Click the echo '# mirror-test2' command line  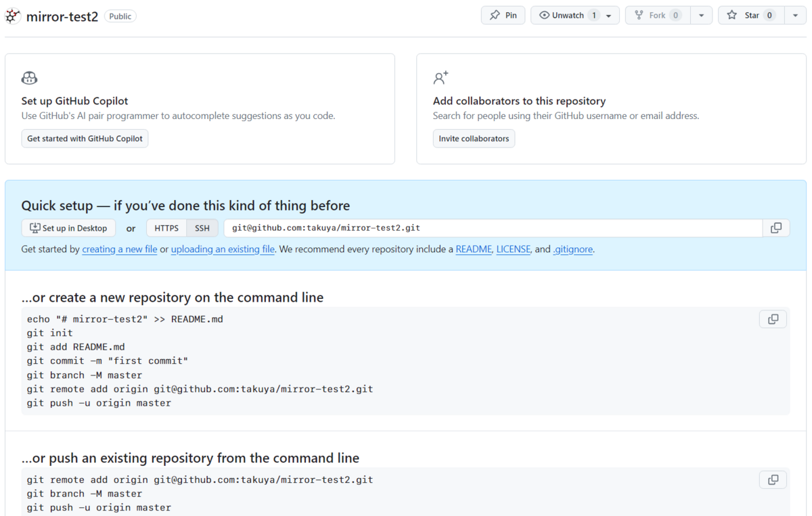point(125,319)
